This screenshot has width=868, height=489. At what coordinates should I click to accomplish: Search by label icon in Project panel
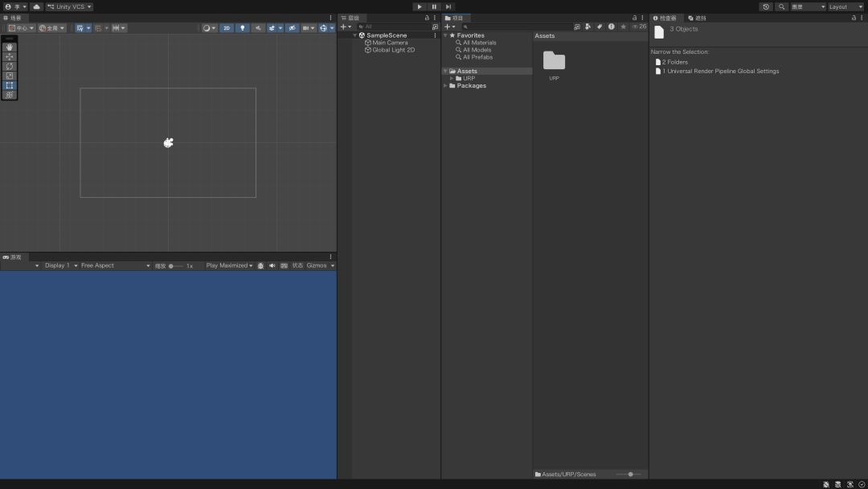pos(600,27)
